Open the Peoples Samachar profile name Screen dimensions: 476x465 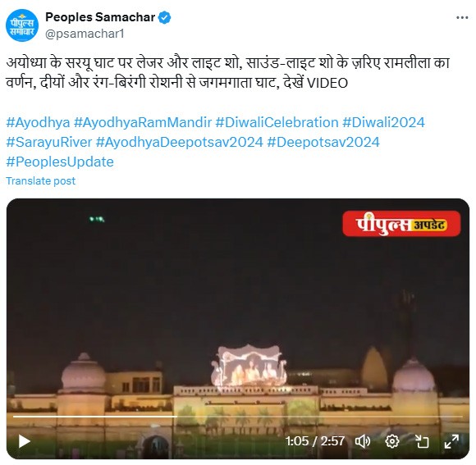(x=100, y=17)
